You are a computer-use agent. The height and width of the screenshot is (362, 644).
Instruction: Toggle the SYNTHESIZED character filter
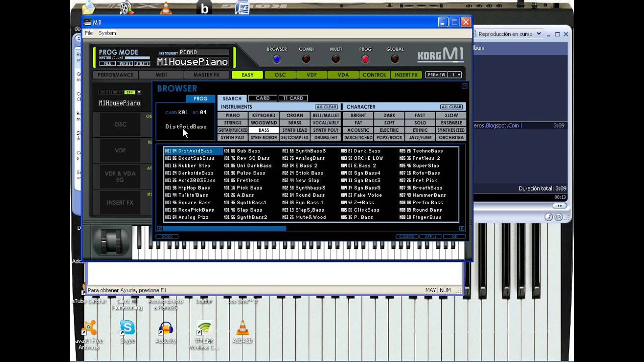click(x=451, y=130)
